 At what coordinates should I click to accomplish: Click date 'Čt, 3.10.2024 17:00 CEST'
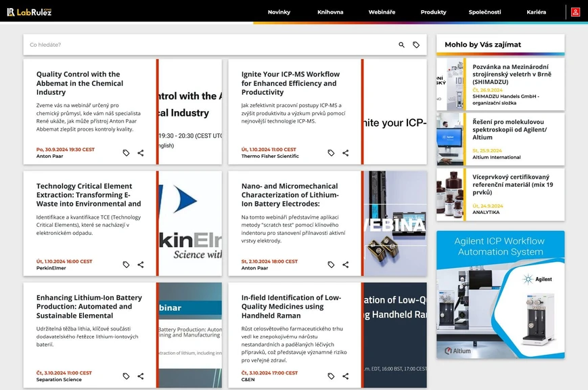pos(269,372)
